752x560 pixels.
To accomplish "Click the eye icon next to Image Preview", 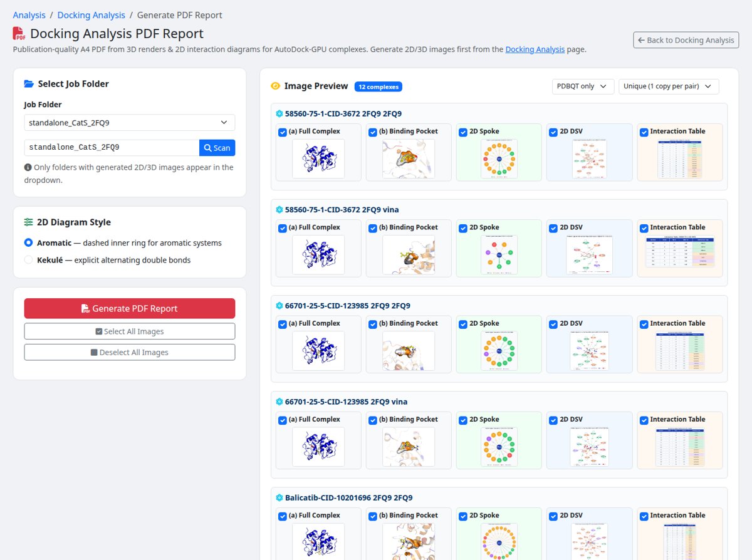I will (275, 86).
